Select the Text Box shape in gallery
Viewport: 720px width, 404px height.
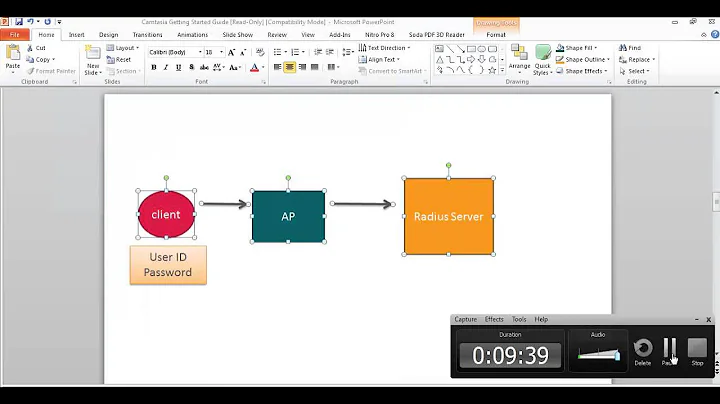point(439,49)
